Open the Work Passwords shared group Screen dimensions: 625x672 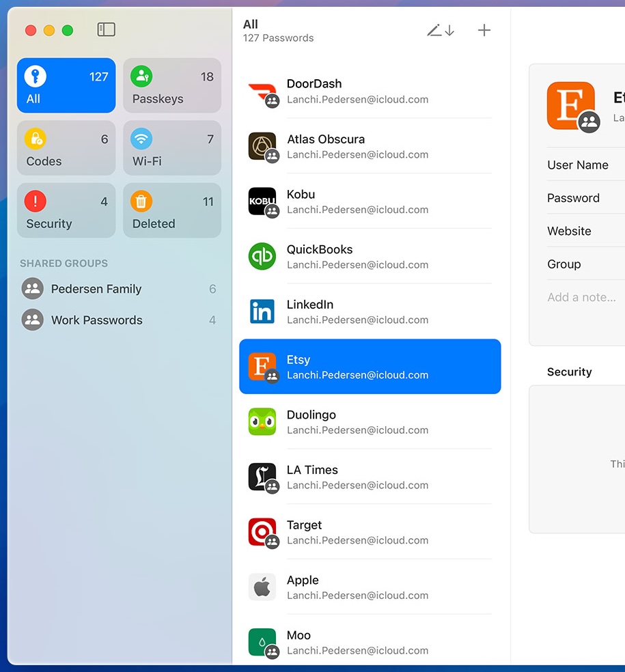(x=119, y=320)
